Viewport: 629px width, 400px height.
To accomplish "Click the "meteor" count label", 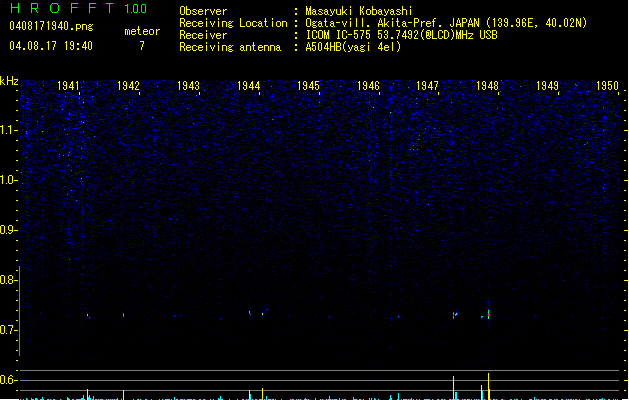I will click(142, 31).
